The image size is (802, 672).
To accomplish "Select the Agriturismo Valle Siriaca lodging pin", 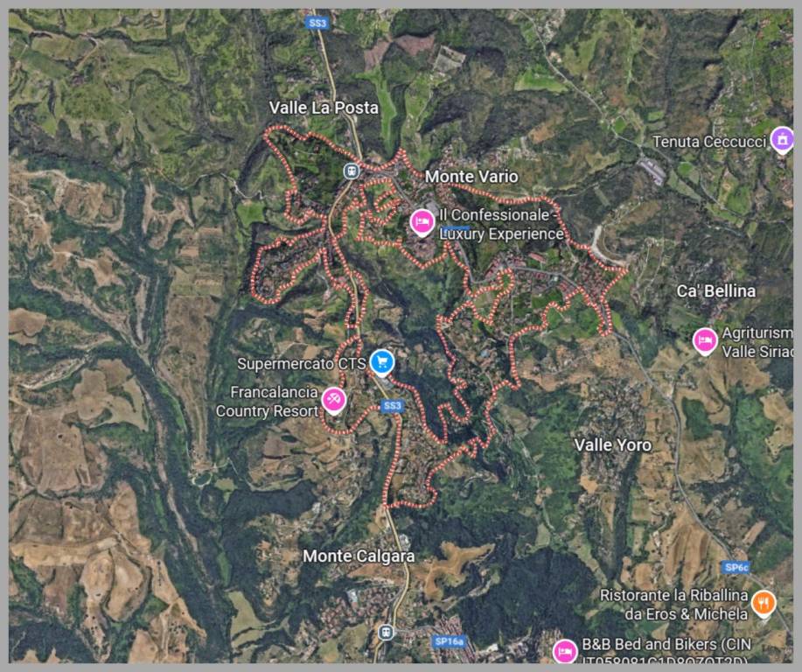I will pos(705,341).
